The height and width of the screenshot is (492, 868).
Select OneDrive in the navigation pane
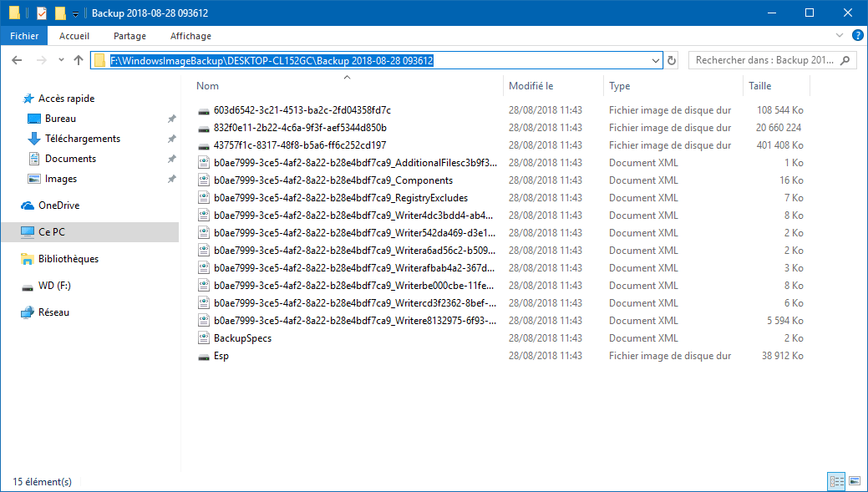58,205
